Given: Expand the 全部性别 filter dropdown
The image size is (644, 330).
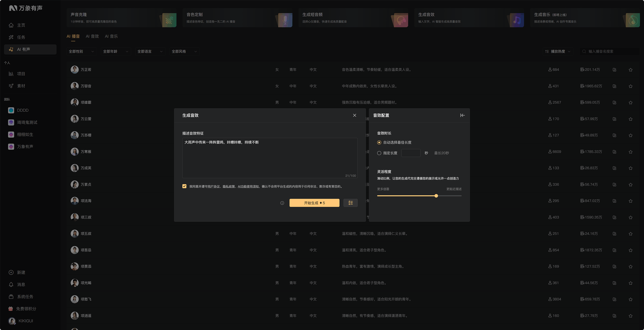Looking at the screenshot, I should pyautogui.click(x=81, y=51).
